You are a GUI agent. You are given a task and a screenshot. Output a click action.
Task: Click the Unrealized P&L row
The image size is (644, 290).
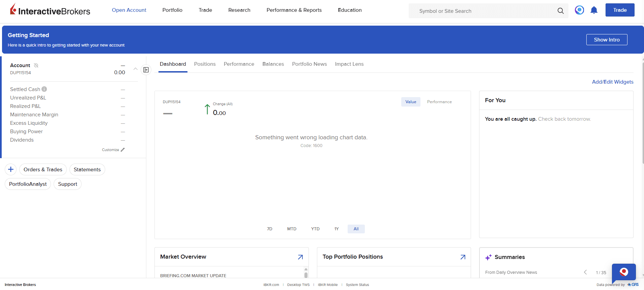pyautogui.click(x=67, y=98)
